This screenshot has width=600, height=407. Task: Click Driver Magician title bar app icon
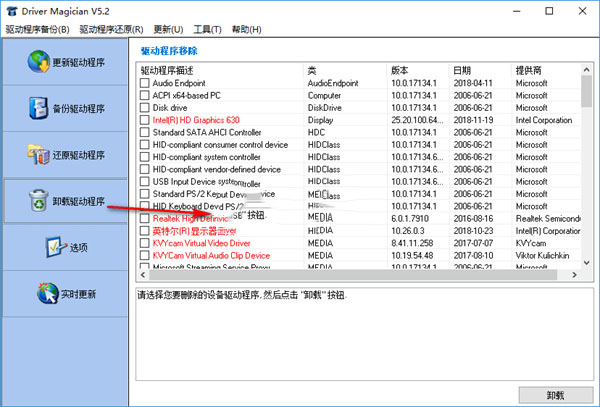coord(10,10)
